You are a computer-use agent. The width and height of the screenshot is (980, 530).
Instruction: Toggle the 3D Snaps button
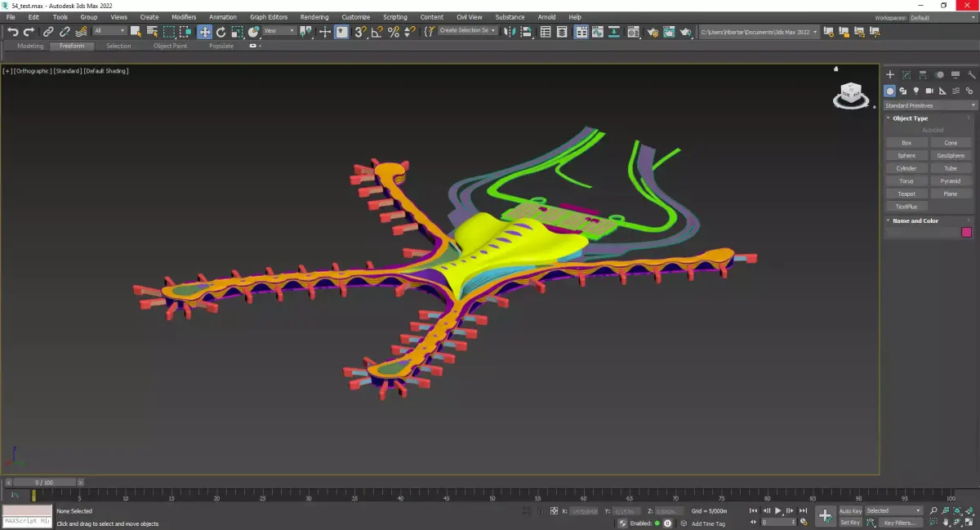pos(359,32)
